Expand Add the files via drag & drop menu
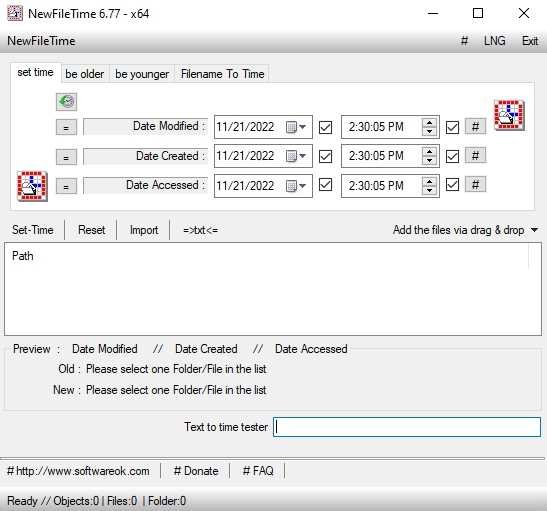Image resolution: width=547 pixels, height=511 pixels. point(534,230)
